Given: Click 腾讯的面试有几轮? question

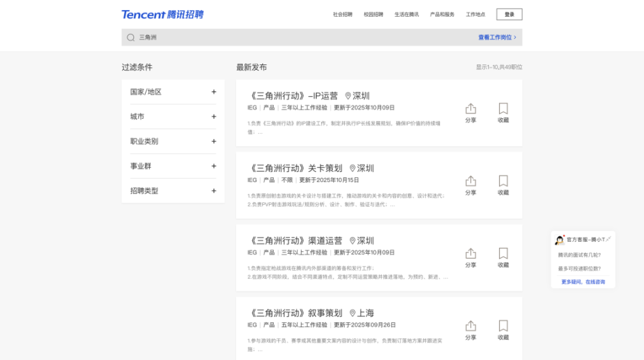Looking at the screenshot, I should click(x=579, y=255).
